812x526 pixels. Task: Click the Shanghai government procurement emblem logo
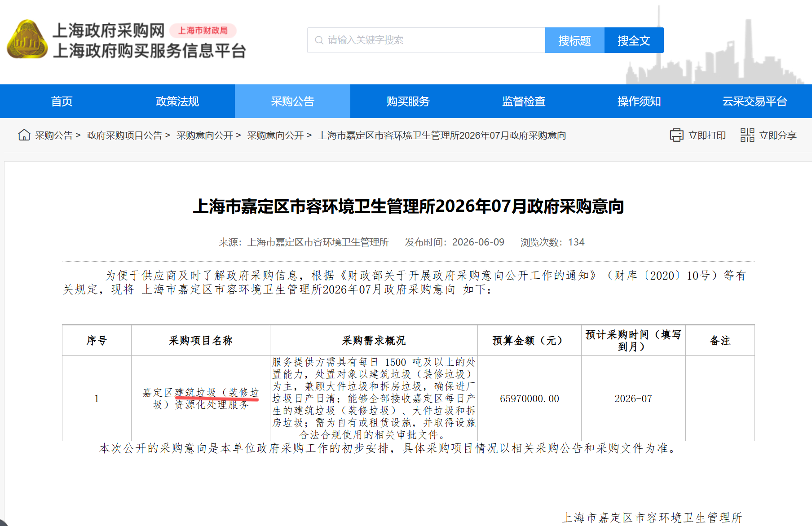coord(27,39)
